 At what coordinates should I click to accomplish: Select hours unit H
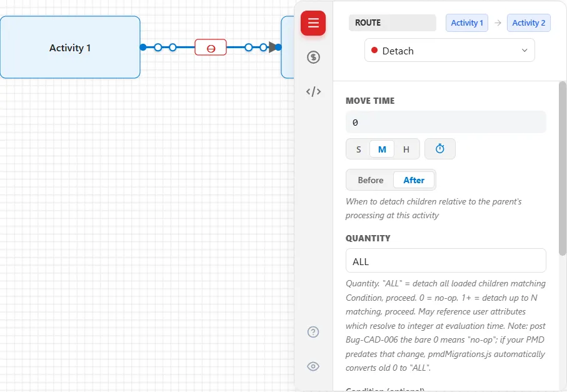point(406,149)
